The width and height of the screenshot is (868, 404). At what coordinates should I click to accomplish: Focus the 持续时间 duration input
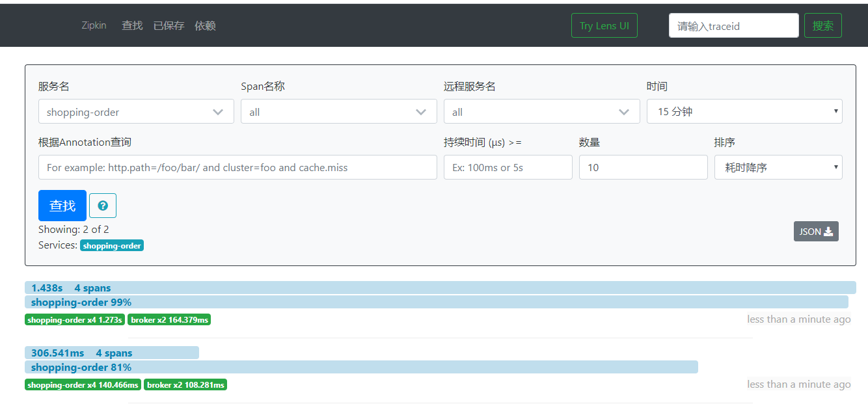pyautogui.click(x=508, y=167)
